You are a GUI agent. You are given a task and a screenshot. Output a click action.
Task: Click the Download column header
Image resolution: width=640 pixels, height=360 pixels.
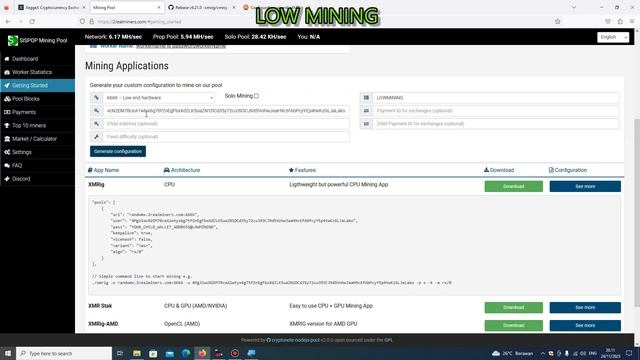coord(499,170)
